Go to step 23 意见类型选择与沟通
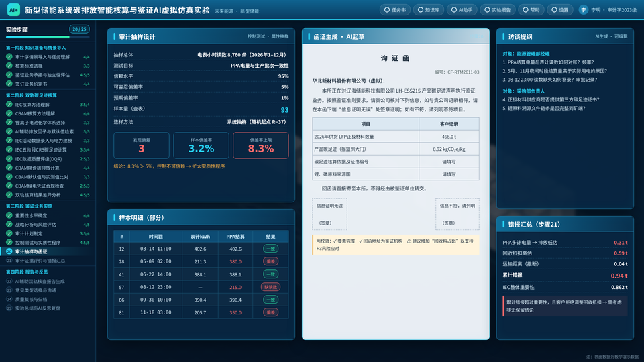This screenshot has height=362, width=644. (x=48, y=290)
